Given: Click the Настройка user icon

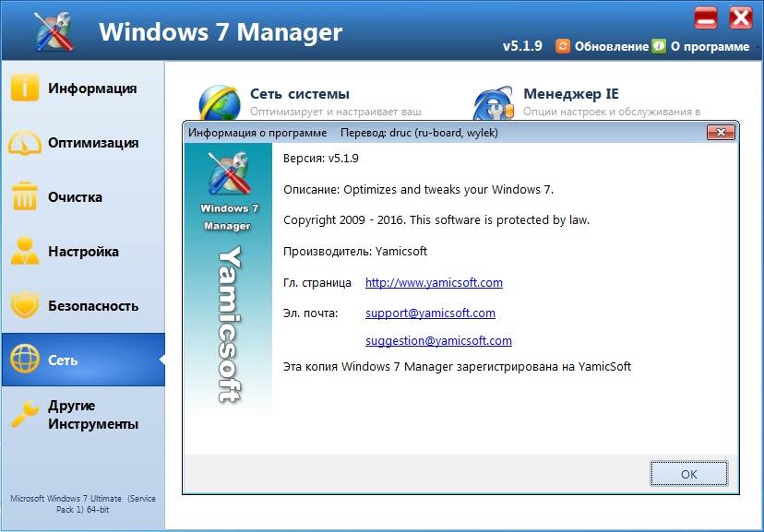Looking at the screenshot, I should pyautogui.click(x=25, y=251).
